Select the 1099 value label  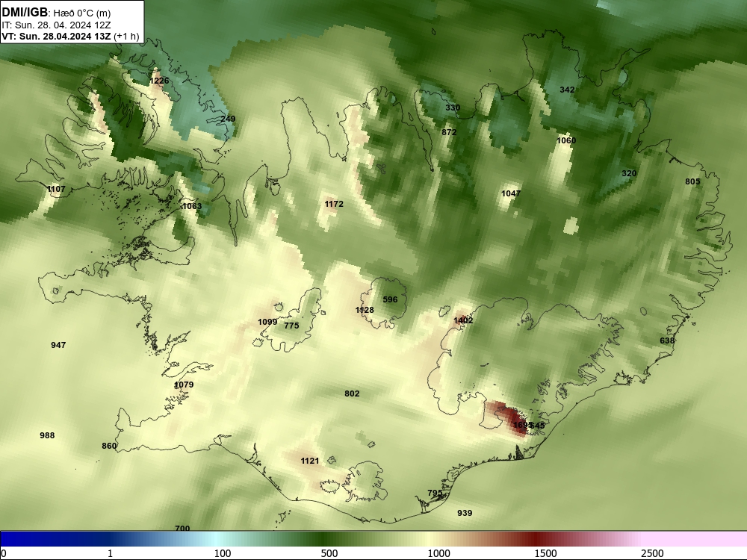267,322
